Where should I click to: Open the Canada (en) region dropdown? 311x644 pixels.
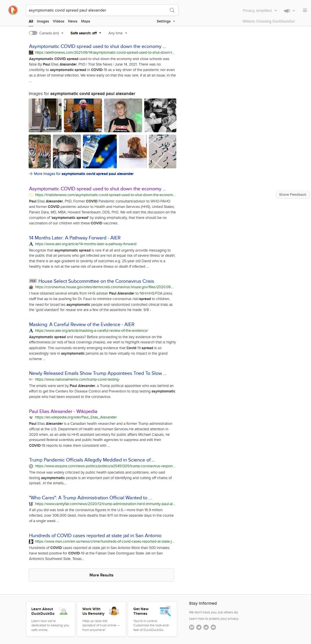pos(51,33)
